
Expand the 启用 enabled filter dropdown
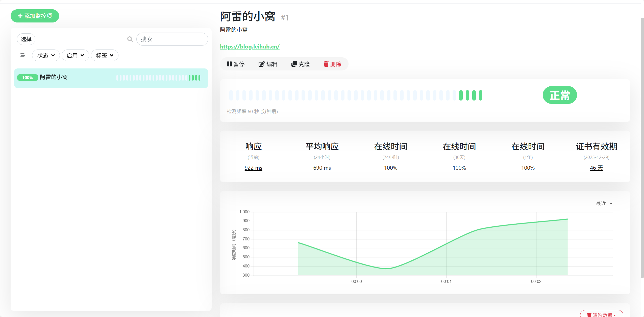[75, 55]
